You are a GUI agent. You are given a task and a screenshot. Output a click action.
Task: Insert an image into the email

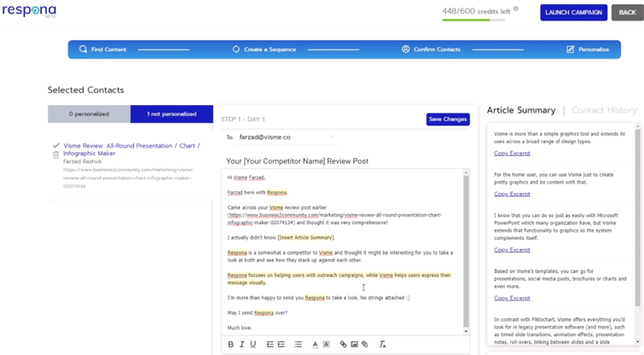[354, 344]
